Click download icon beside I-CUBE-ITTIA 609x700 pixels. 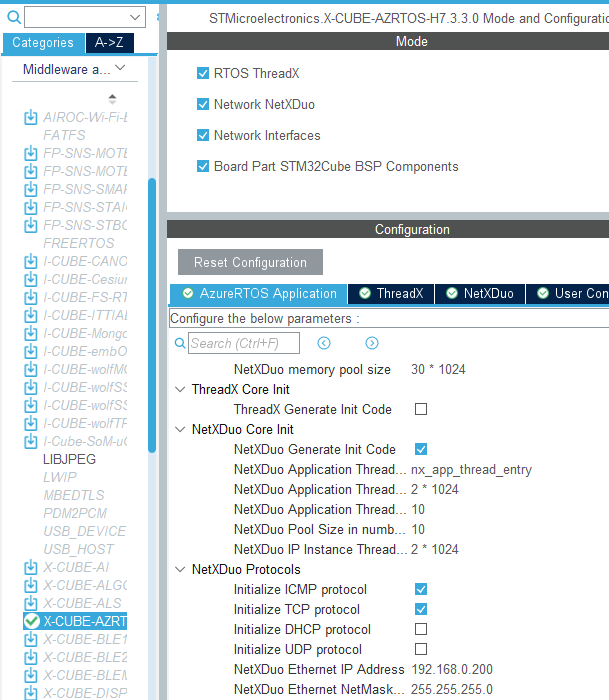pyautogui.click(x=30, y=315)
